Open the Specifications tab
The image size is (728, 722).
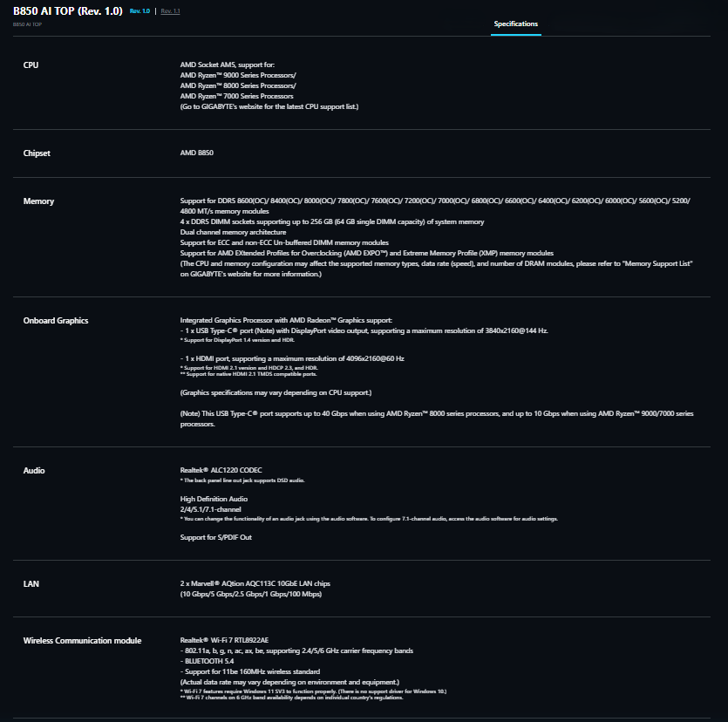[515, 24]
